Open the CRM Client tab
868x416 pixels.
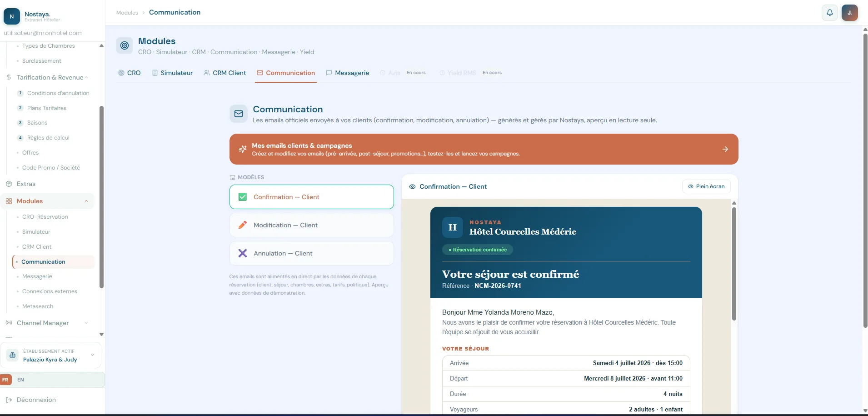pyautogui.click(x=224, y=73)
